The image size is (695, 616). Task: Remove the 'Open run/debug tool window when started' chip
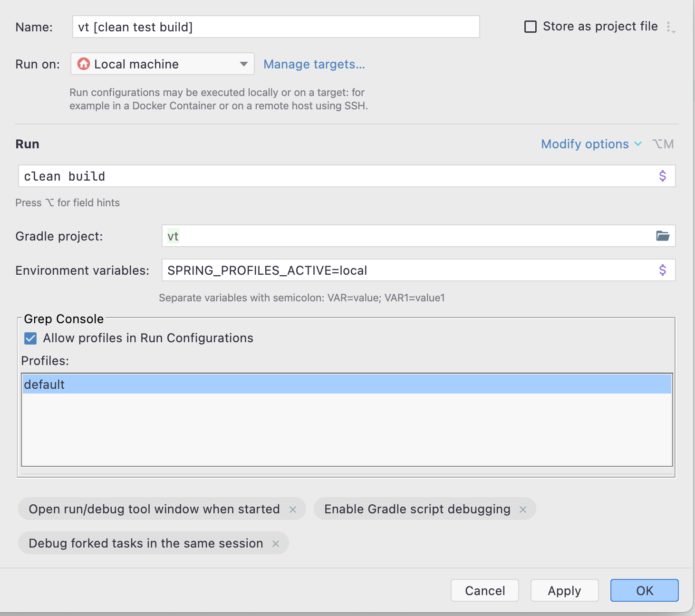point(293,510)
